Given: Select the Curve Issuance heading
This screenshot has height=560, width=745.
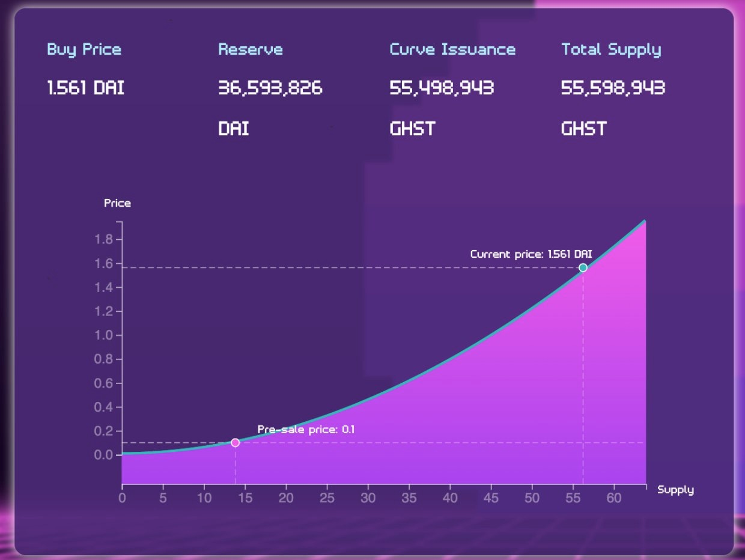Looking at the screenshot, I should click(x=452, y=49).
